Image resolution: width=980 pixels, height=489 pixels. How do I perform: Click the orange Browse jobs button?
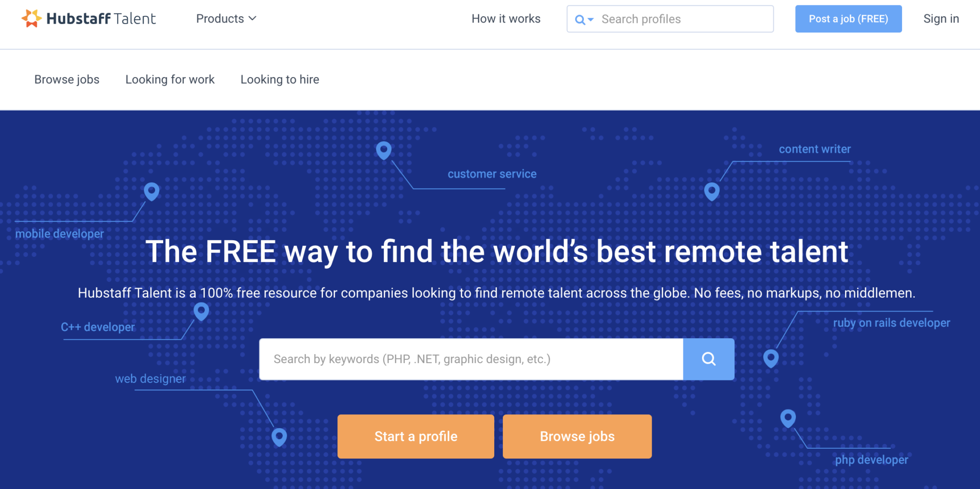[x=577, y=436]
